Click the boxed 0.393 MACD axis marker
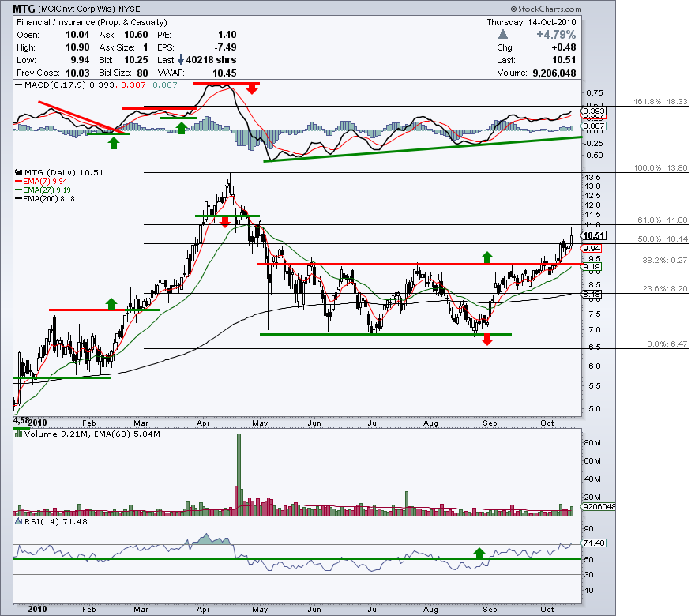Image resolution: width=695 pixels, height=616 pixels. click(x=594, y=111)
